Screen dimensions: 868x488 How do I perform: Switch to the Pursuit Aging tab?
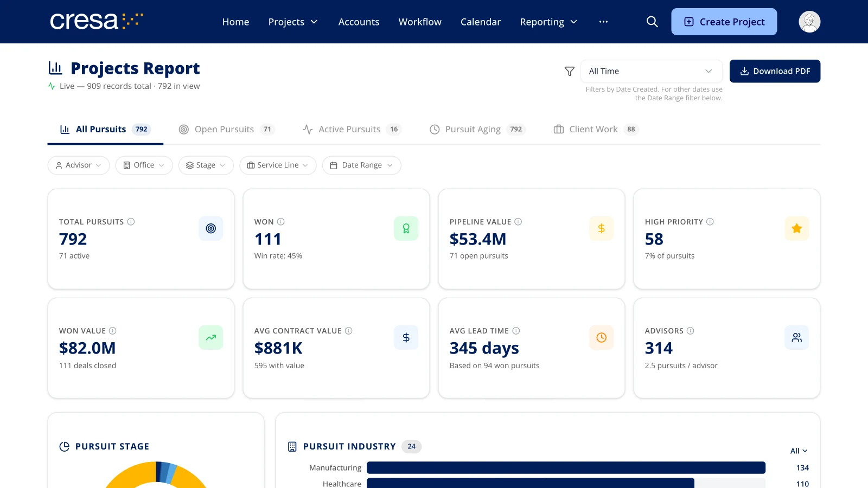[x=477, y=130]
